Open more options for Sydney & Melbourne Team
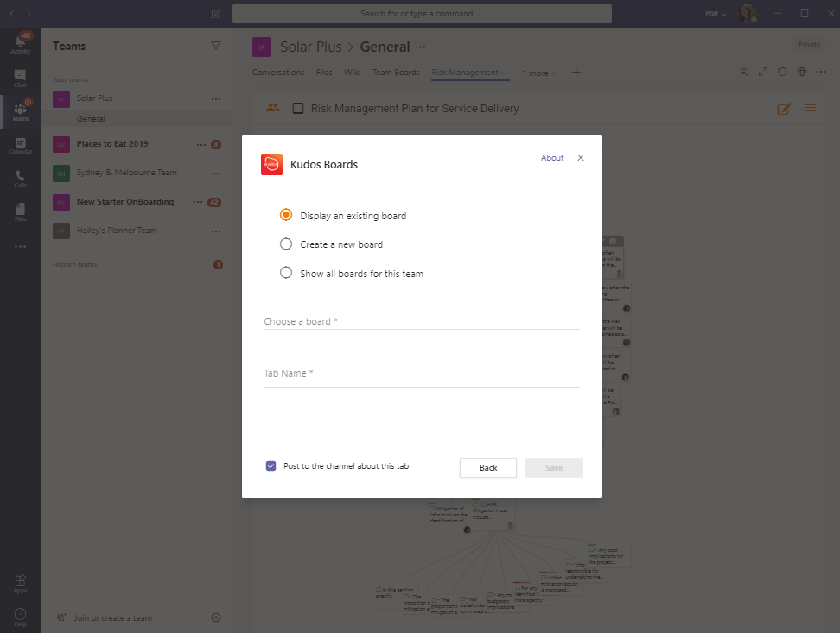The image size is (840, 633). point(216,174)
